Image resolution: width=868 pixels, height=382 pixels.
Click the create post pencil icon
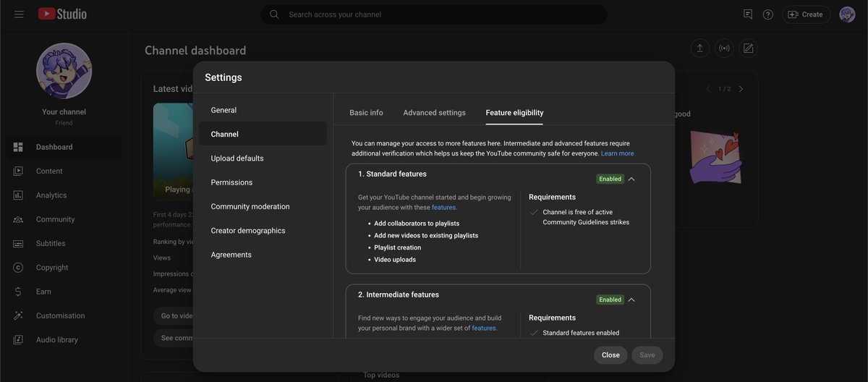(749, 48)
